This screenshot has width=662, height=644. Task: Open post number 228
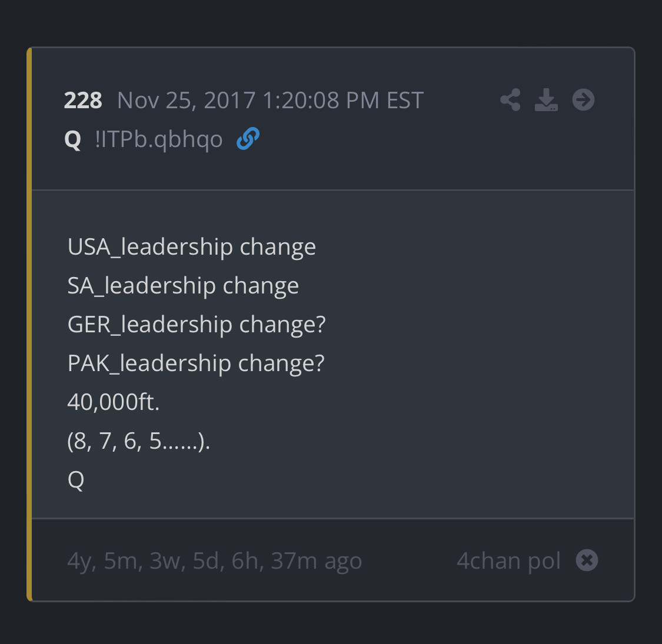pyautogui.click(x=83, y=101)
